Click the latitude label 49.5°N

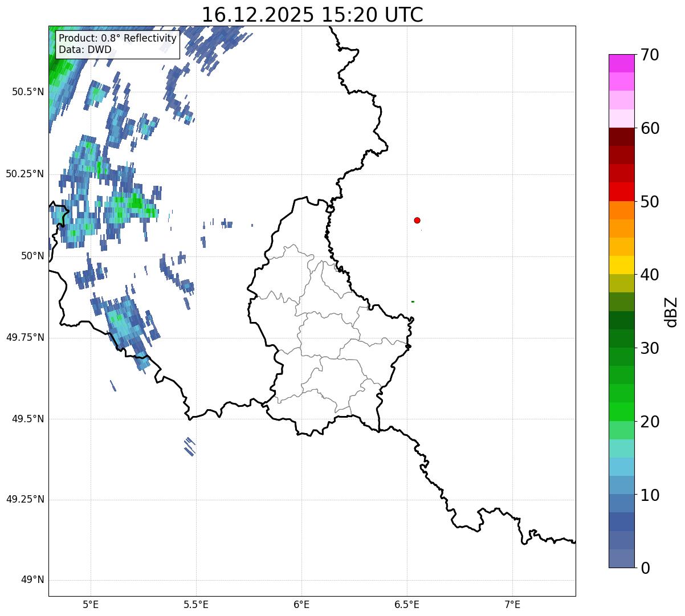[27, 419]
